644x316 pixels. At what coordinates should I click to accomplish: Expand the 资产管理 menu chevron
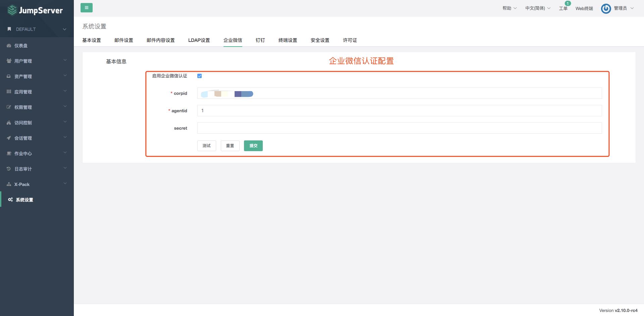click(65, 76)
